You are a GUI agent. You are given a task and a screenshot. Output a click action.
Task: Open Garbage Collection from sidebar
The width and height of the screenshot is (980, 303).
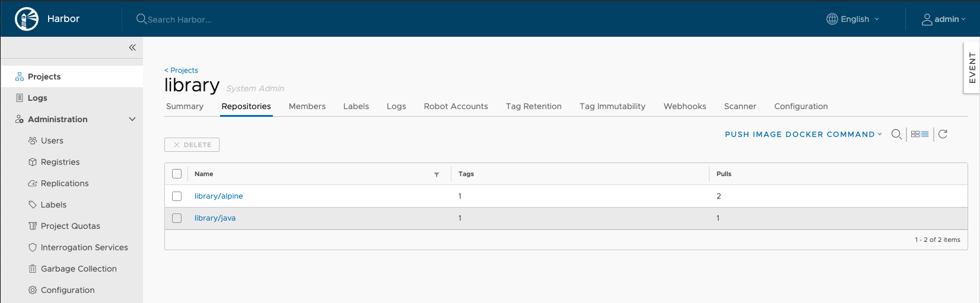coord(78,269)
